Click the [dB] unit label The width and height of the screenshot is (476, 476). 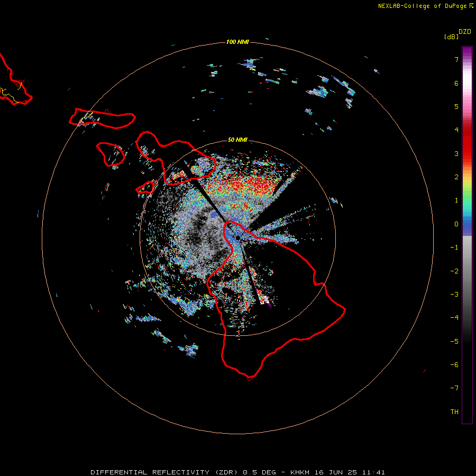[451, 36]
